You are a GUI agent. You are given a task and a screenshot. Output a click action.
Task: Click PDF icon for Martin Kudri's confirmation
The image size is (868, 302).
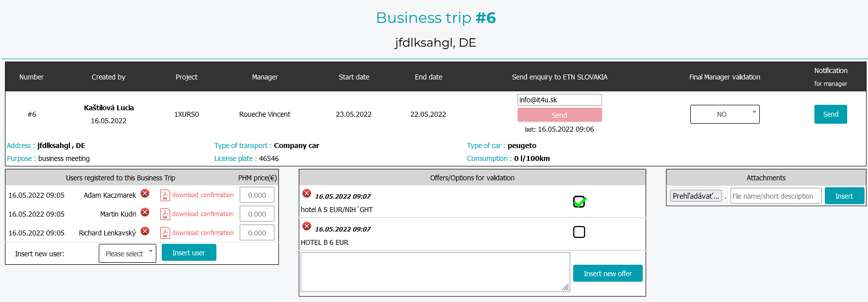pos(165,214)
